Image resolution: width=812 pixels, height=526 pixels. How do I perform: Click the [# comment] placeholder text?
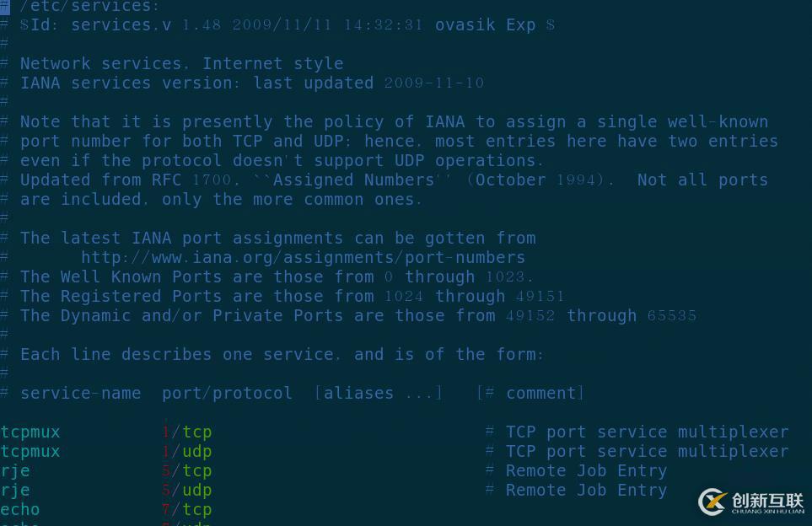click(530, 394)
